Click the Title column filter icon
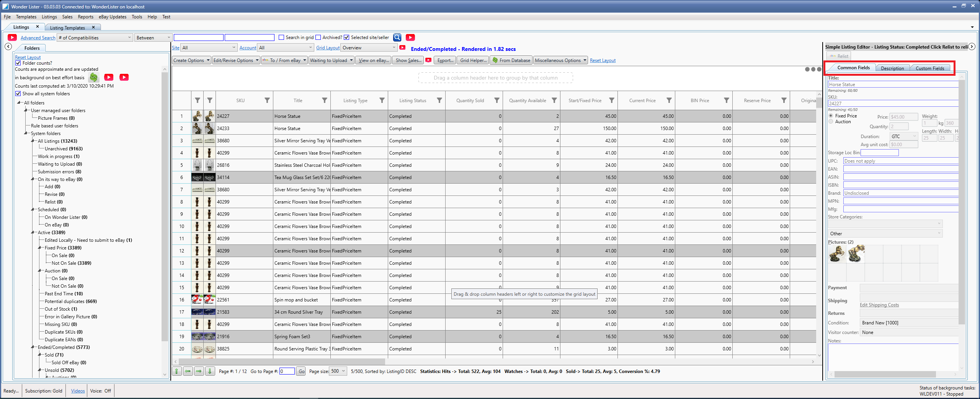The width and height of the screenshot is (980, 399). coord(324,100)
